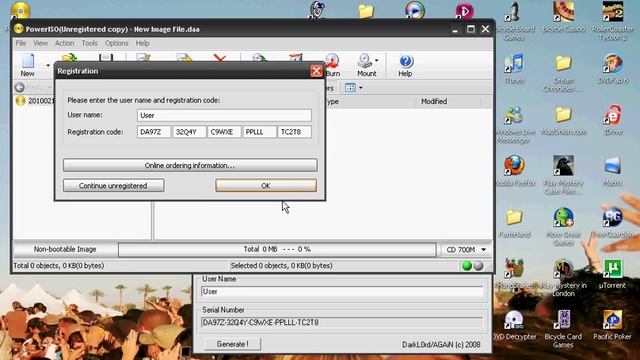Open the Help menu in the menu bar
The height and width of the screenshot is (360, 640).
pos(142,43)
